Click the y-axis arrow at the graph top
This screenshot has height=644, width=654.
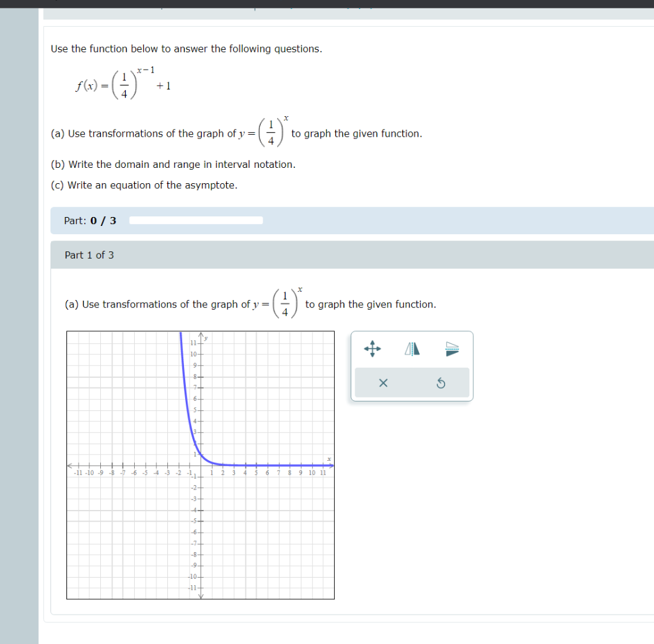[x=202, y=334]
